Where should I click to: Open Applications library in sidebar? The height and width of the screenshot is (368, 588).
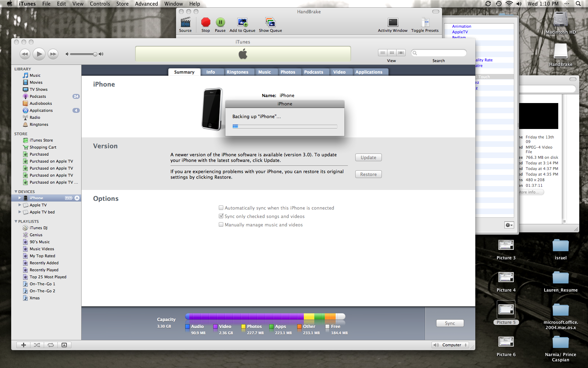41,110
